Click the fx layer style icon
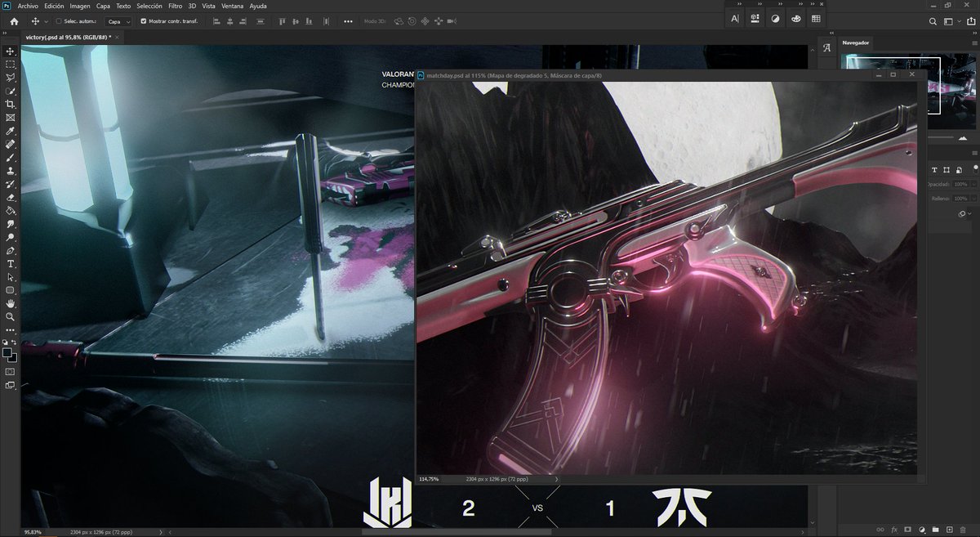This screenshot has height=537, width=980. [894, 530]
